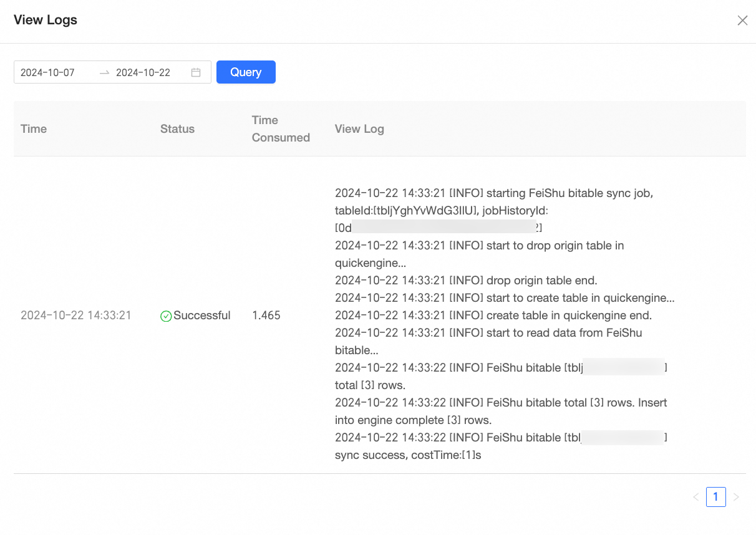Click log line 'start to create table in quickengine'
The width and height of the screenshot is (756, 535).
tap(505, 298)
